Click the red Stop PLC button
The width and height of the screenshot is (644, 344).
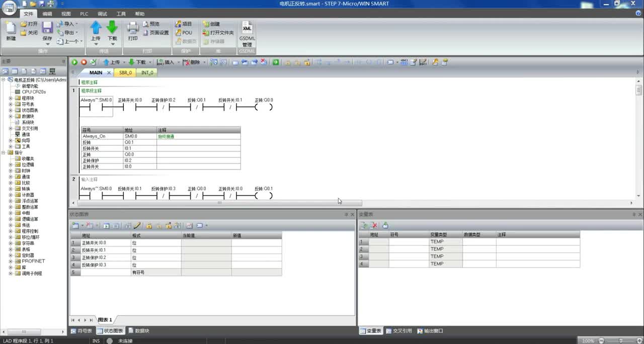tap(84, 62)
